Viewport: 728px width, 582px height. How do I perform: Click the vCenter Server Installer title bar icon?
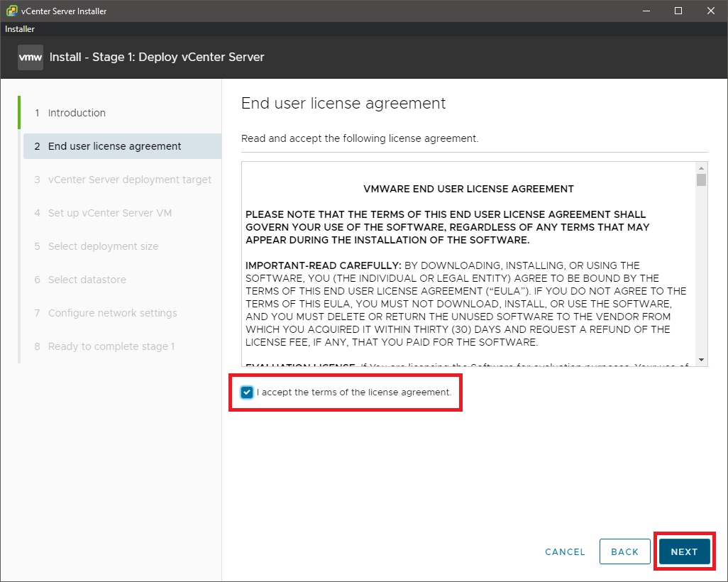[11, 11]
